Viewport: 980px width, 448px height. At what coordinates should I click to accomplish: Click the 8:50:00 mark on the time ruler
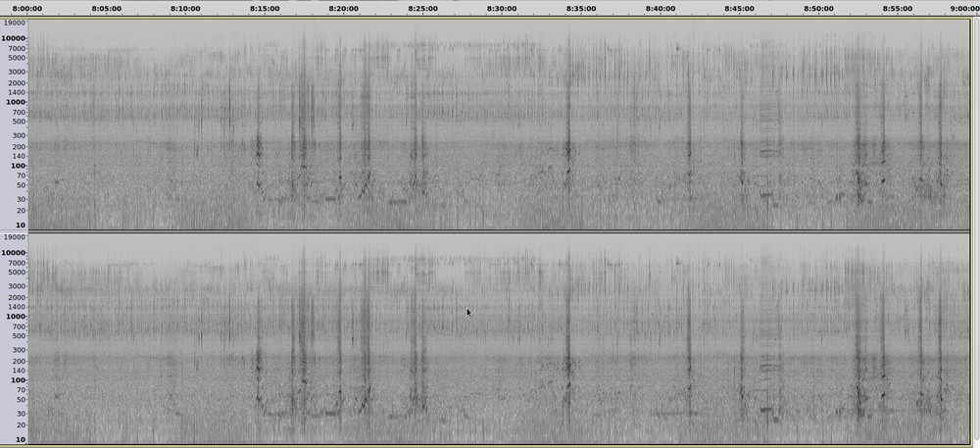[818, 8]
